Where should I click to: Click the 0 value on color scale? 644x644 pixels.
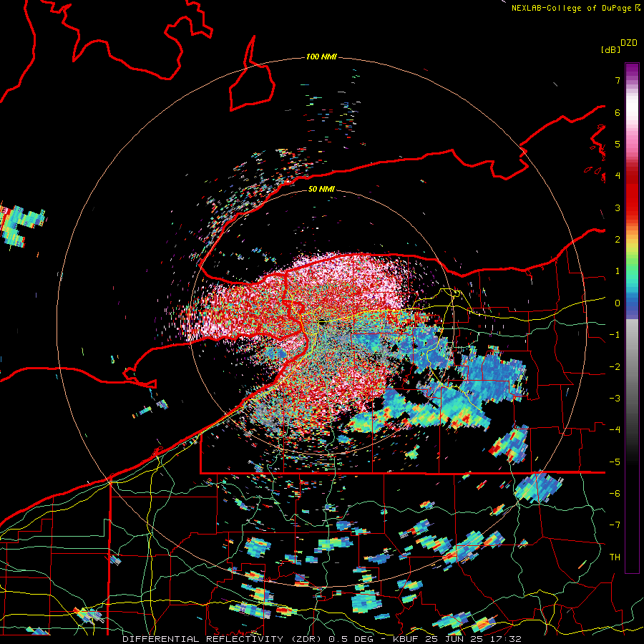click(618, 303)
